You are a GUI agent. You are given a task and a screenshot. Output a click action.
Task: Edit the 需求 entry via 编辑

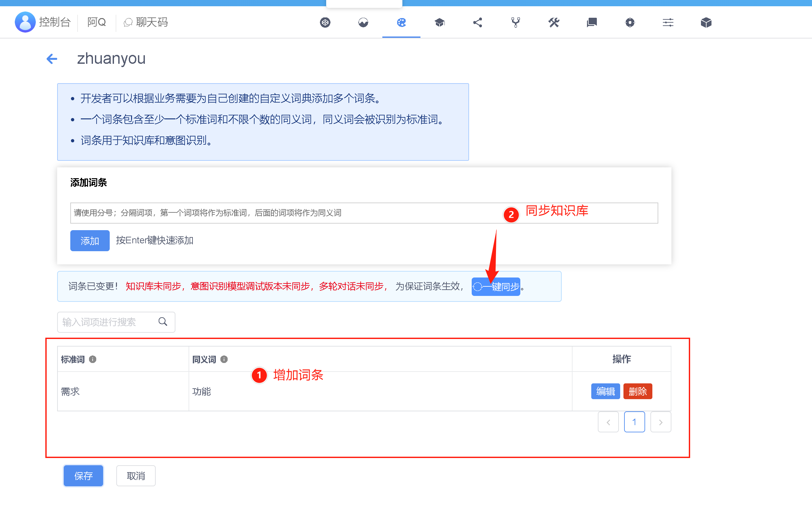pyautogui.click(x=605, y=391)
